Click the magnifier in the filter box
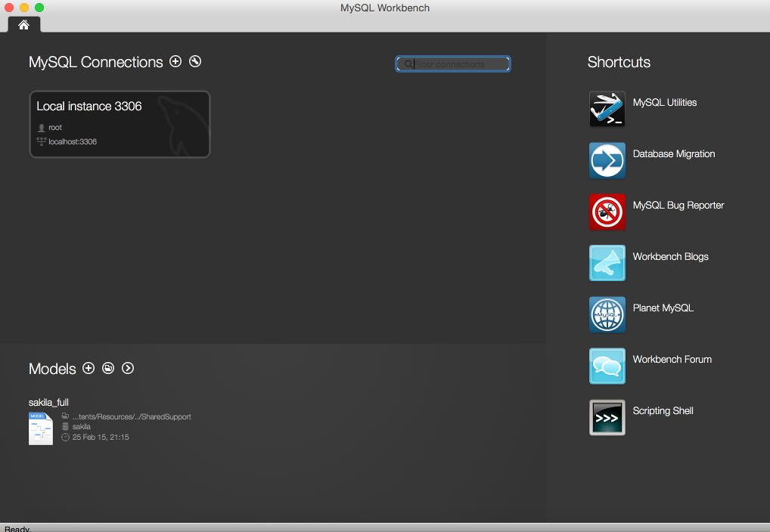The image size is (770, 532). click(407, 64)
